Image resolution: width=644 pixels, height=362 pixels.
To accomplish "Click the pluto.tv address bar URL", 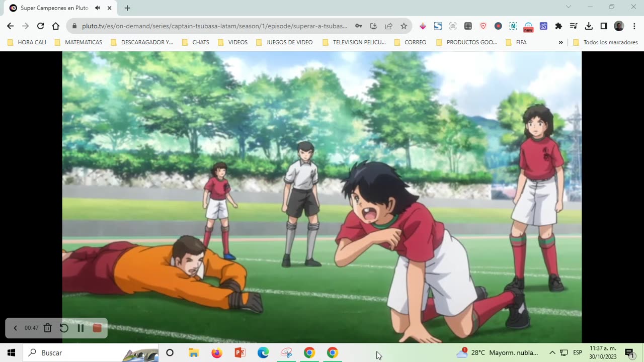I will pyautogui.click(x=214, y=26).
